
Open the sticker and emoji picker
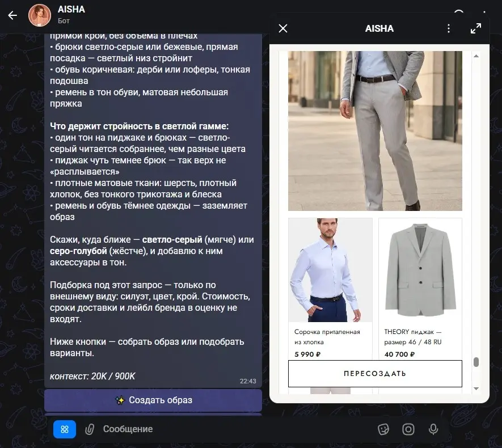(383, 429)
